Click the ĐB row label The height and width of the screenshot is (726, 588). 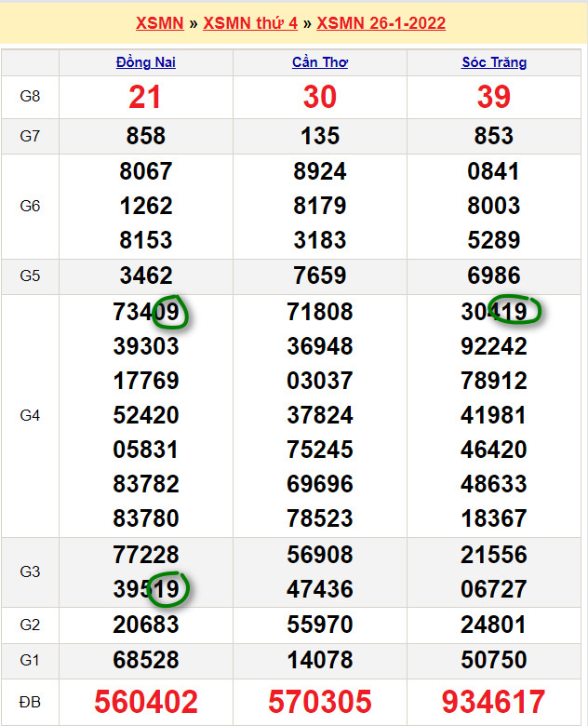click(x=30, y=702)
